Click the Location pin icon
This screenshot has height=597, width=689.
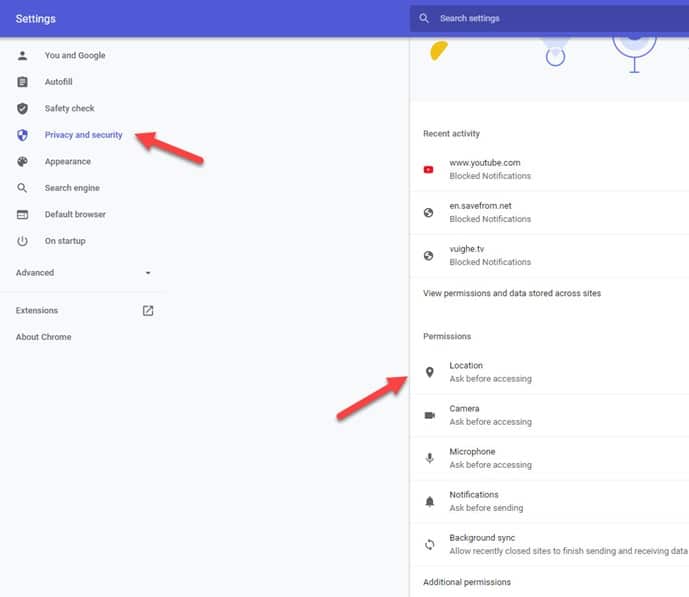tap(430, 372)
